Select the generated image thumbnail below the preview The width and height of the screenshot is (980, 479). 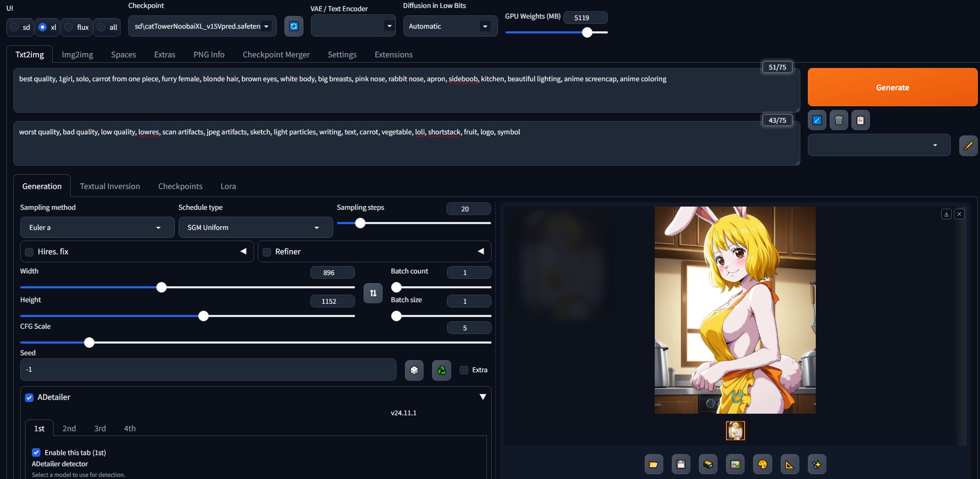click(736, 431)
